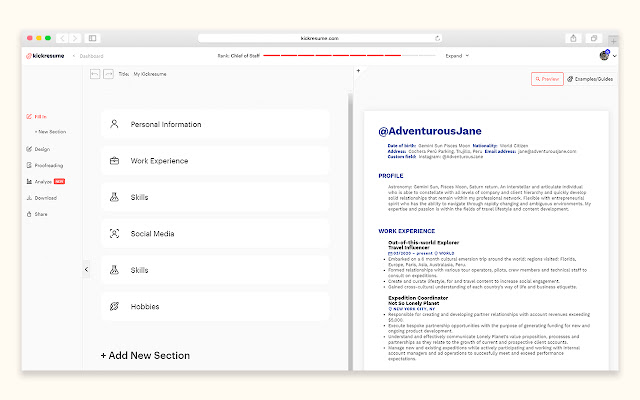Add a new browser tab
Image resolution: width=640 pixels, height=400 pixels.
coord(613,40)
